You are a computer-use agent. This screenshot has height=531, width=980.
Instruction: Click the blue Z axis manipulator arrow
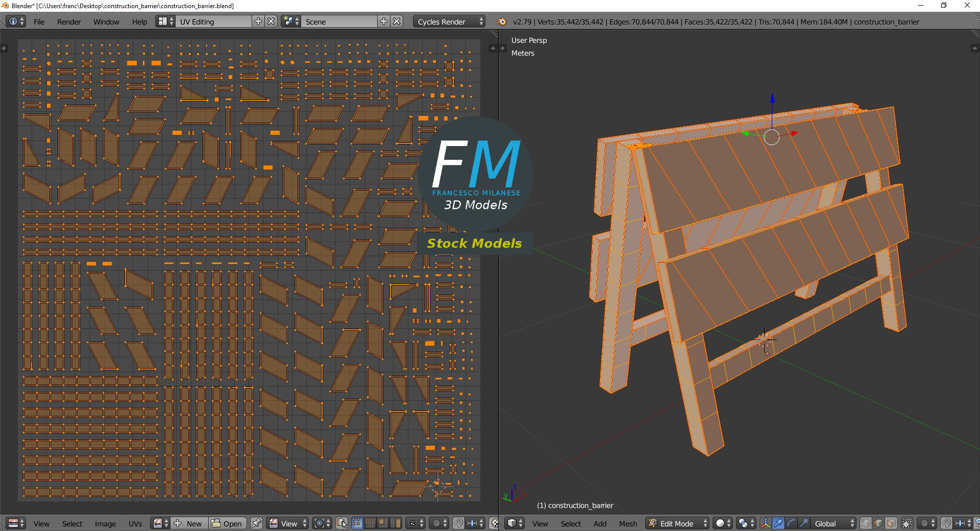[772, 98]
